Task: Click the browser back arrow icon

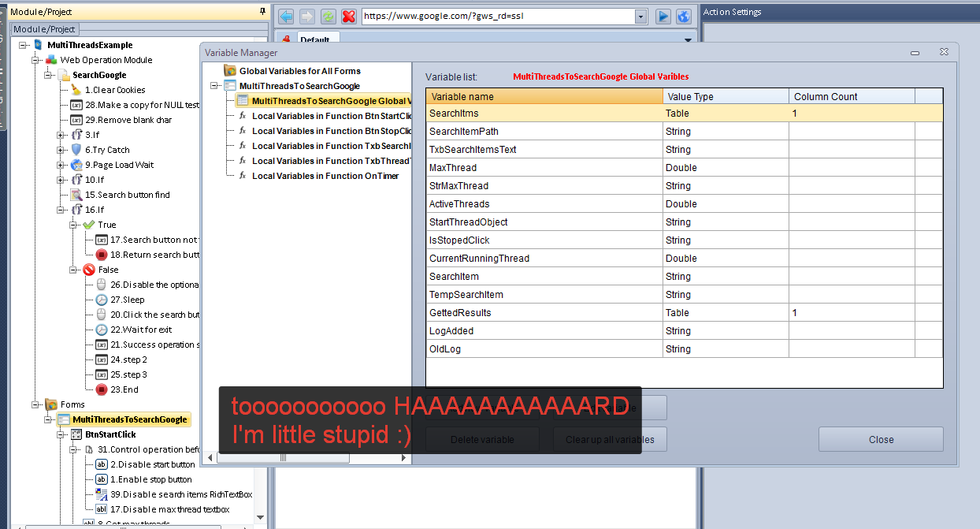Action: click(286, 16)
